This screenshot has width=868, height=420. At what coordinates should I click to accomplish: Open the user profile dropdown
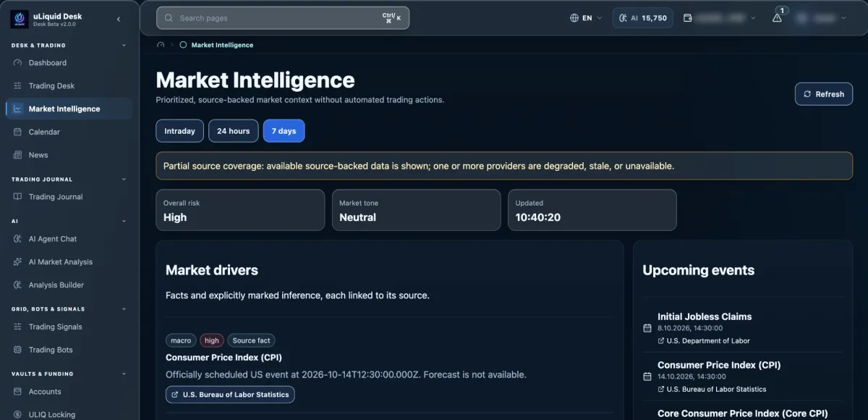[822, 18]
